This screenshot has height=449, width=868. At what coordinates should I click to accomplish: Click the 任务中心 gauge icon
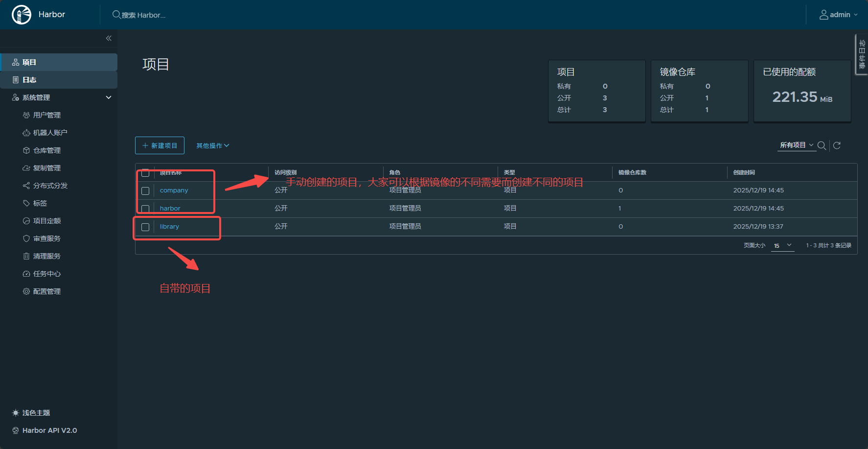(26, 274)
